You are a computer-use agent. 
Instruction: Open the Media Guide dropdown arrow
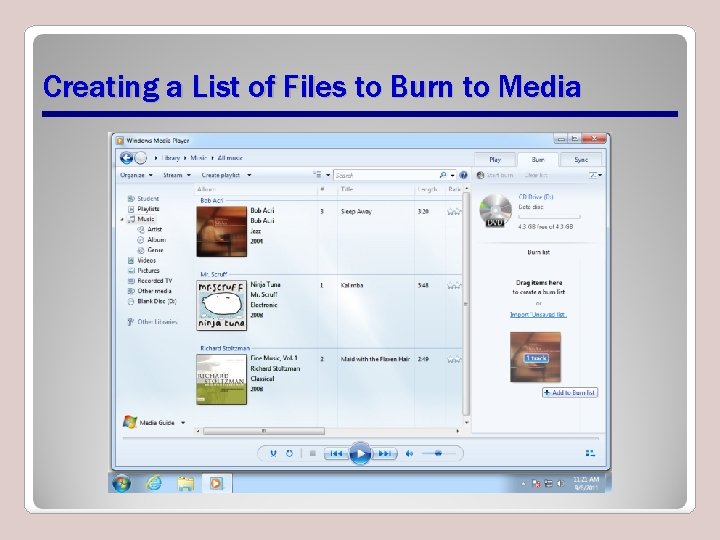[183, 422]
